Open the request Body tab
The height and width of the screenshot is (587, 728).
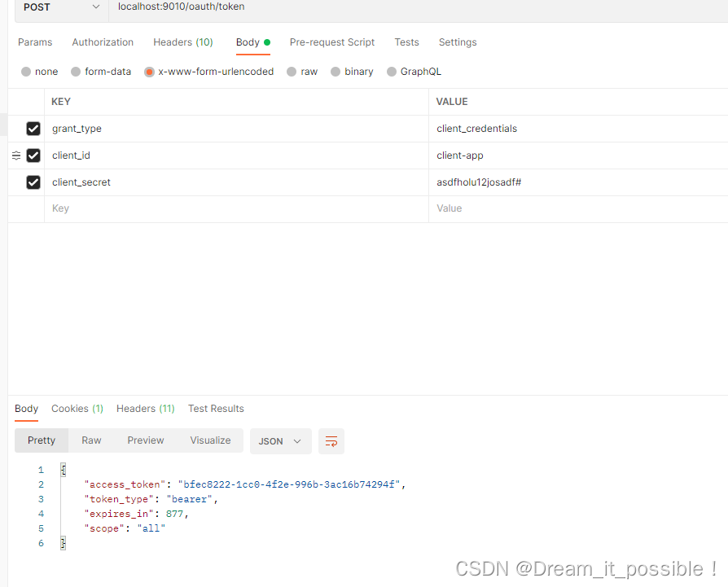tap(253, 42)
